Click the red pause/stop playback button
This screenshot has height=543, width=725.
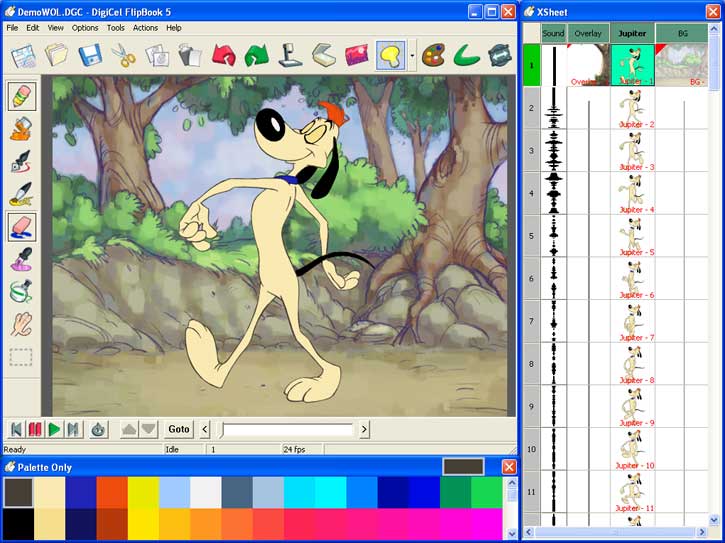point(35,430)
